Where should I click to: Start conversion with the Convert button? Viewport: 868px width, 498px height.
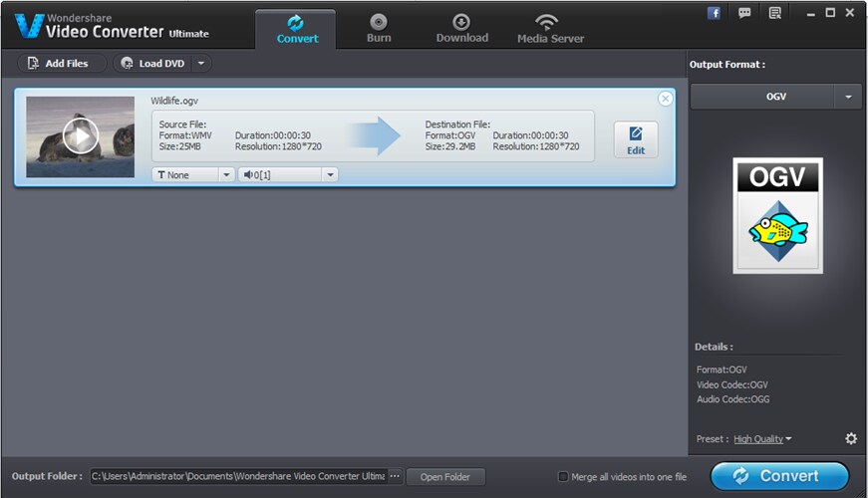(x=779, y=476)
